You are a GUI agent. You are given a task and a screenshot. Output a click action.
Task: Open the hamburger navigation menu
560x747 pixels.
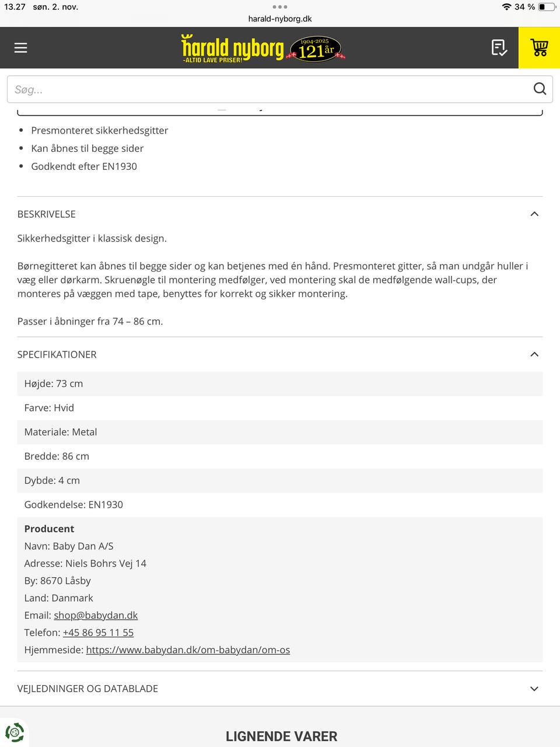[21, 48]
